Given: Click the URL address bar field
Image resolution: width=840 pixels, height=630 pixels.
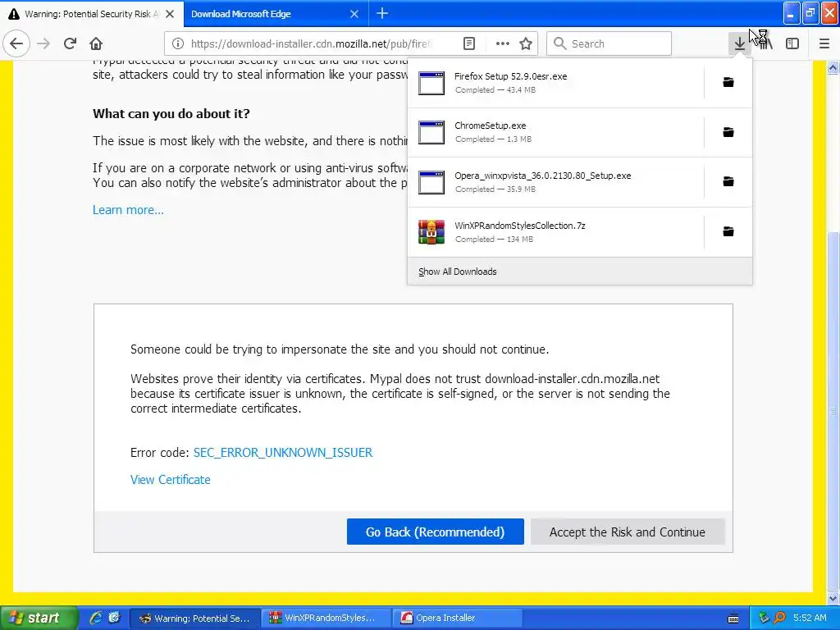Looking at the screenshot, I should click(311, 43).
